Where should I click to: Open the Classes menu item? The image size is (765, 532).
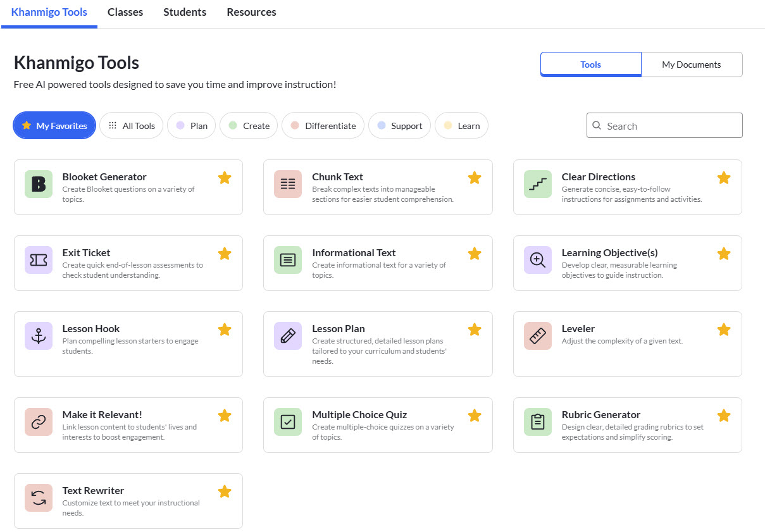[125, 12]
